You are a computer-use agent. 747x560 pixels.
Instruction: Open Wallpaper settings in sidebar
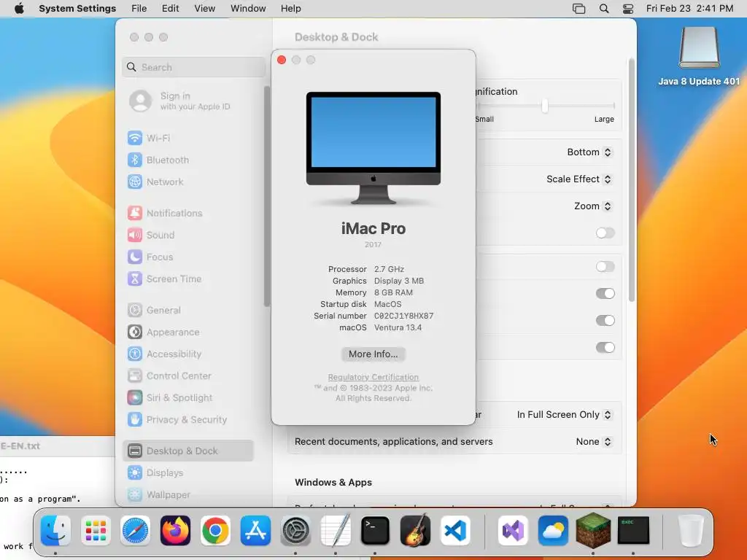(x=158, y=495)
